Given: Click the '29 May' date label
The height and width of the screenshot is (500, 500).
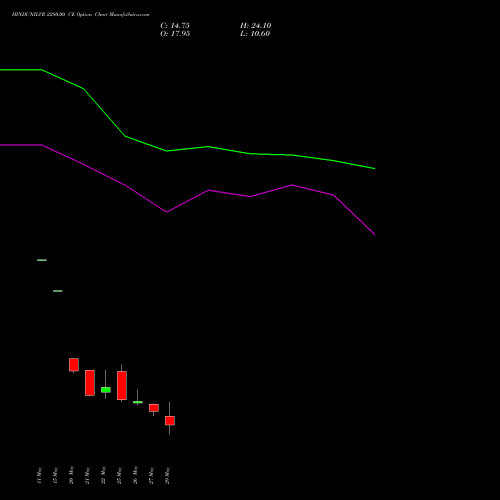Looking at the screenshot, I should click(x=167, y=475).
